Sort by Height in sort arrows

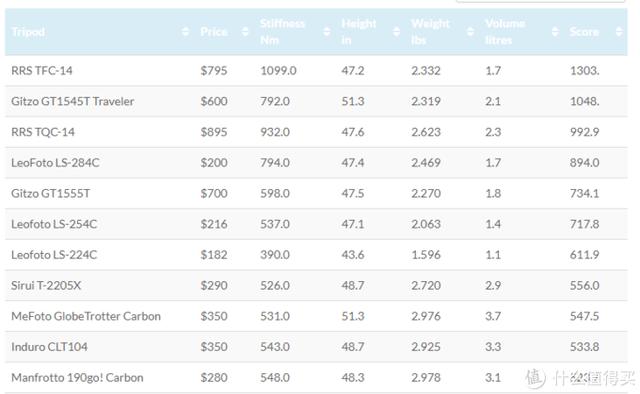click(x=396, y=31)
